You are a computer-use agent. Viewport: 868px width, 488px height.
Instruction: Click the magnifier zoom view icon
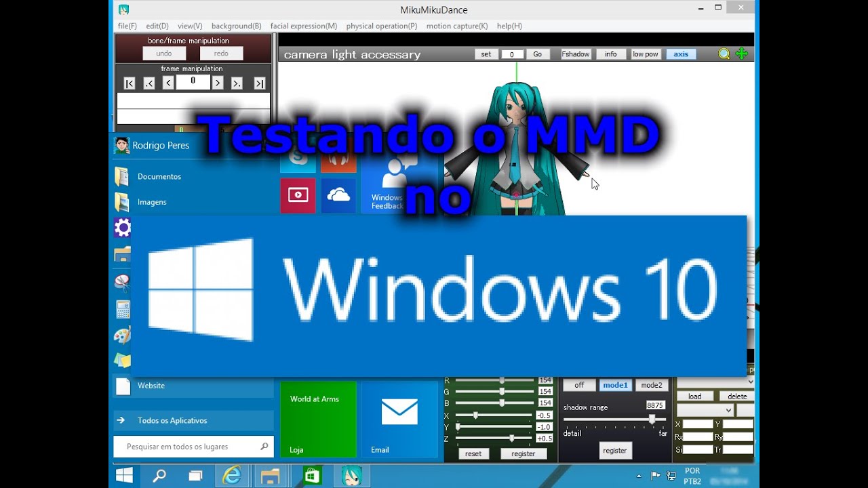point(724,54)
